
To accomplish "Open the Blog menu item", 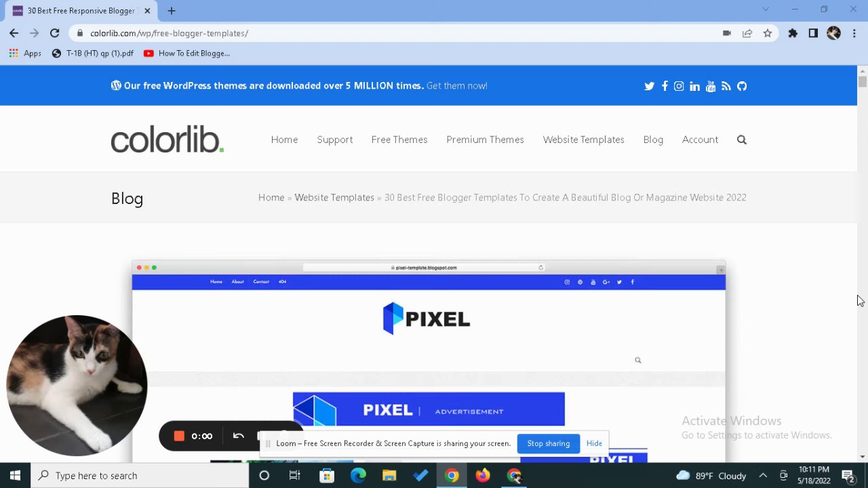I will click(653, 140).
